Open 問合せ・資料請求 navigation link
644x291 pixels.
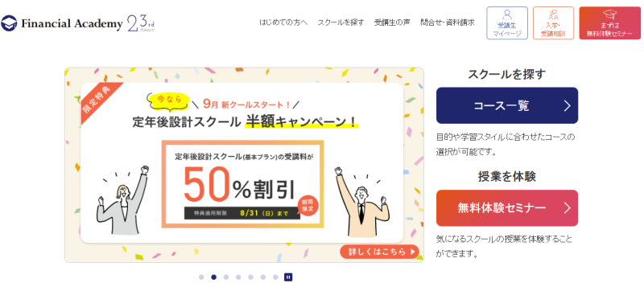(448, 23)
